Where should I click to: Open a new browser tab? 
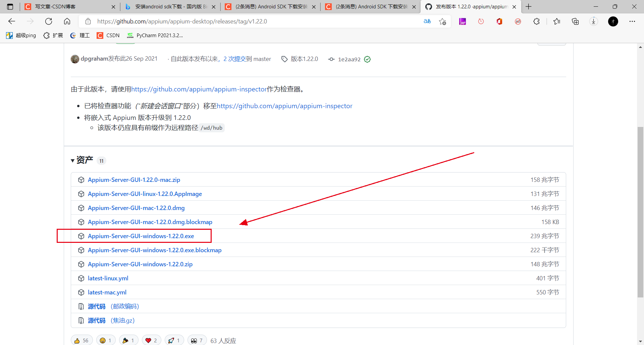click(529, 7)
